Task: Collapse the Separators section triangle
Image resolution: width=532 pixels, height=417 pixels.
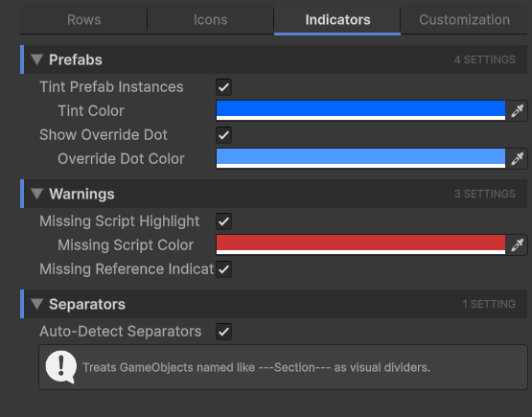Action: [36, 304]
